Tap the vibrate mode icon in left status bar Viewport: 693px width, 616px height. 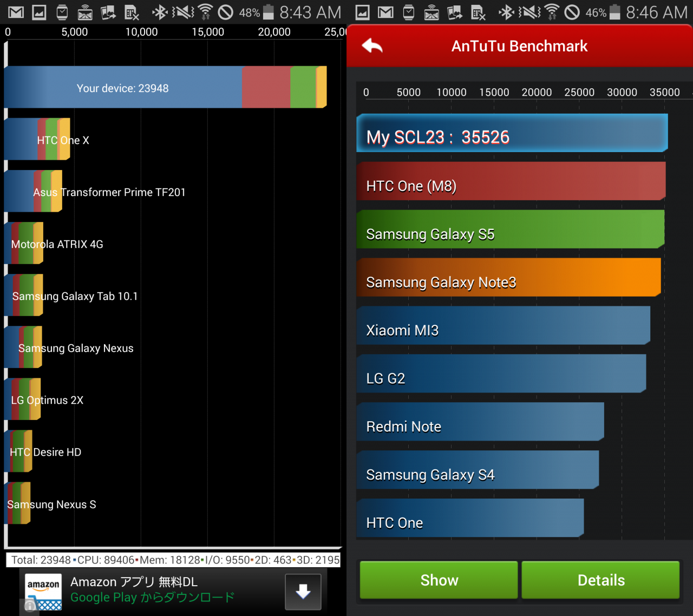182,12
